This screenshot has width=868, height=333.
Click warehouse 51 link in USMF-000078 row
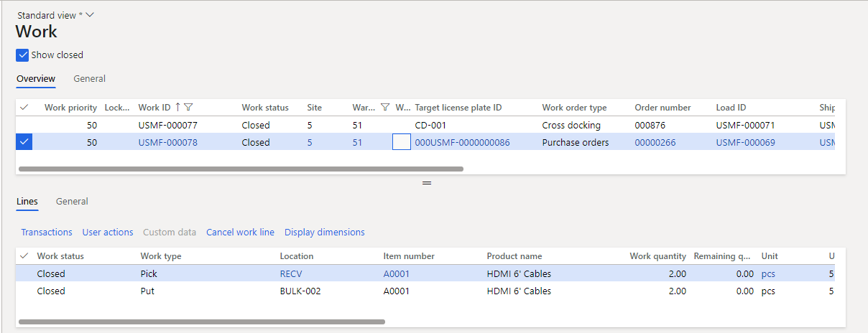357,142
